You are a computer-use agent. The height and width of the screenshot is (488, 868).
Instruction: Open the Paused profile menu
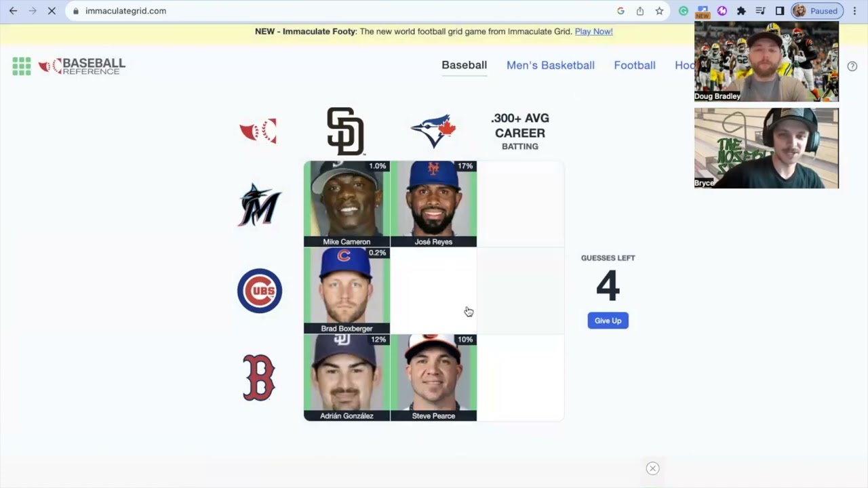[x=817, y=11]
